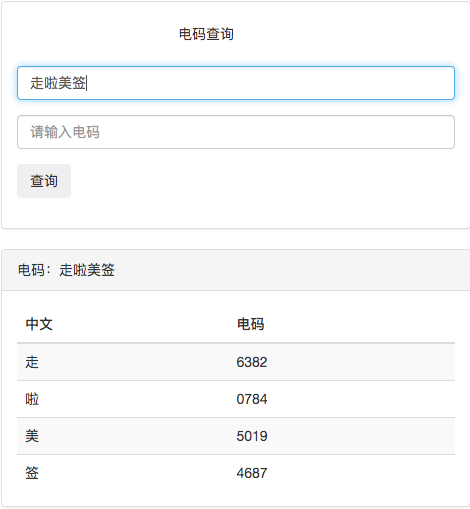Select the 电码查询 page title
The height and width of the screenshot is (509, 470).
coord(206,34)
